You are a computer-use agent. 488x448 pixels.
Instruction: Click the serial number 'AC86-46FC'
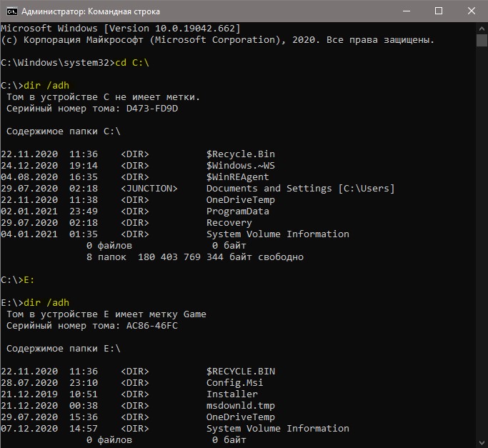point(152,326)
